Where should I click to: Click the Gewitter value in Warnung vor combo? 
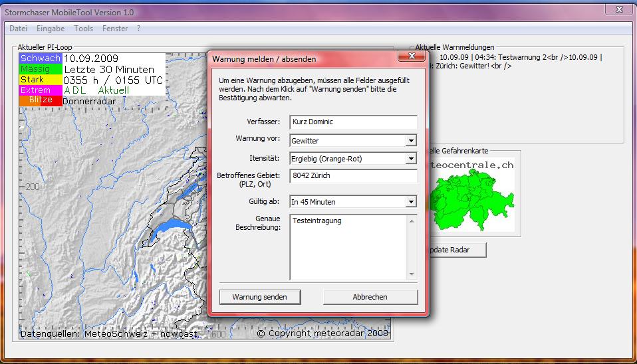tap(305, 141)
